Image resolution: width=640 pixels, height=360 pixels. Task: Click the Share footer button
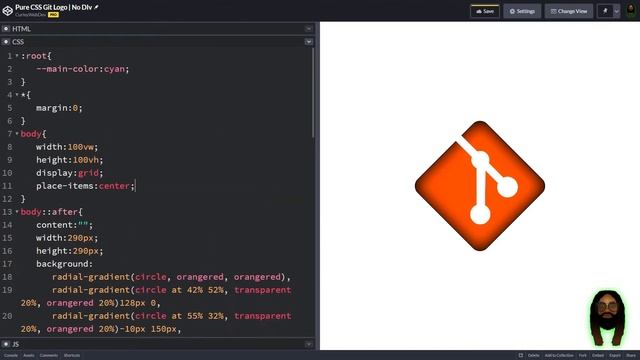pyautogui.click(x=631, y=356)
